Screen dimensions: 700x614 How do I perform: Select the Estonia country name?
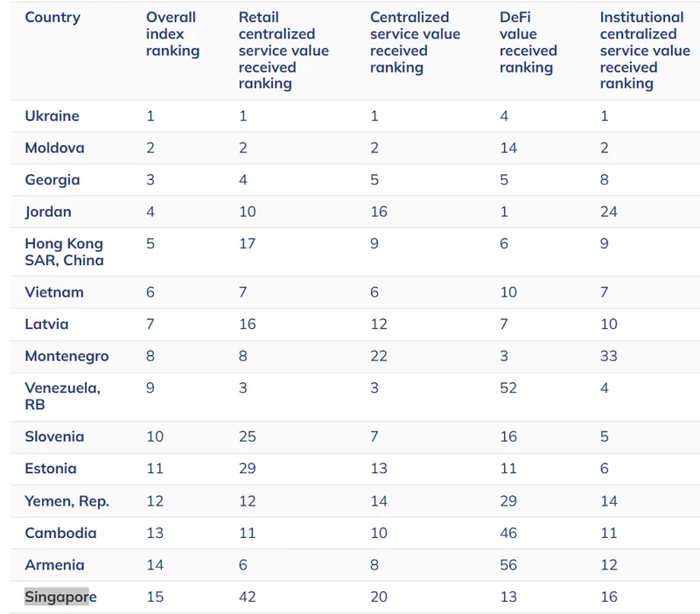pos(51,469)
